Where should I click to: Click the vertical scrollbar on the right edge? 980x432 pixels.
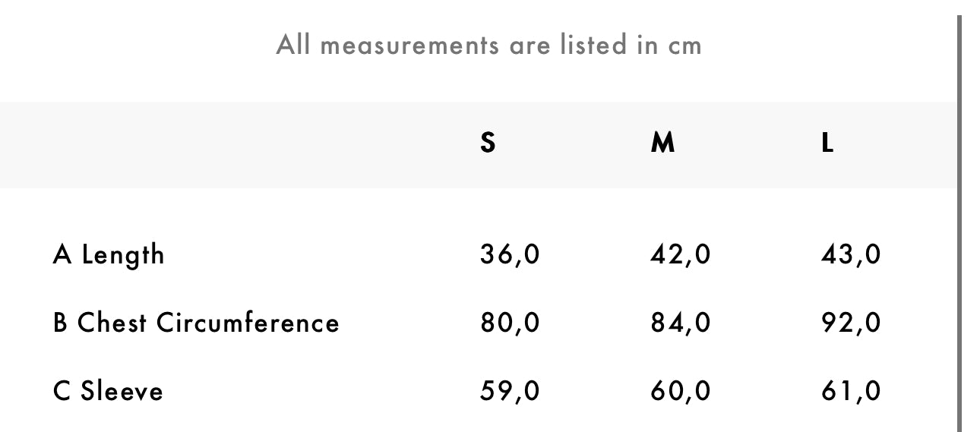tap(959, 220)
